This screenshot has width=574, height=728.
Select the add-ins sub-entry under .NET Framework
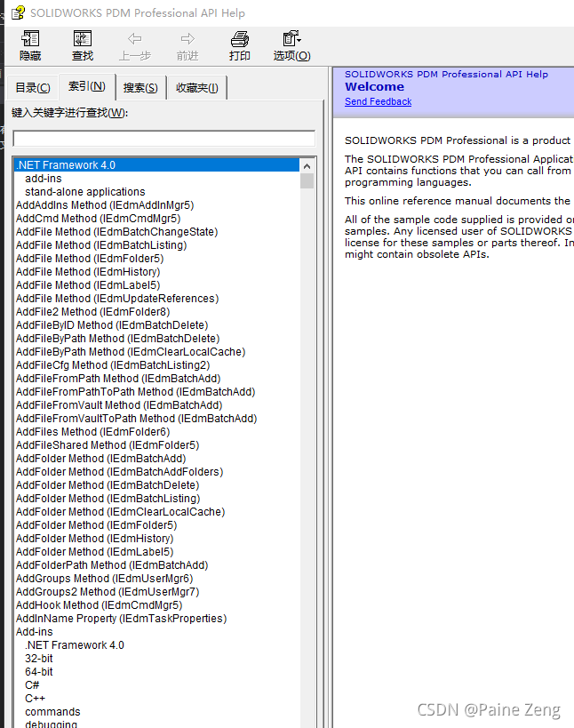[44, 179]
